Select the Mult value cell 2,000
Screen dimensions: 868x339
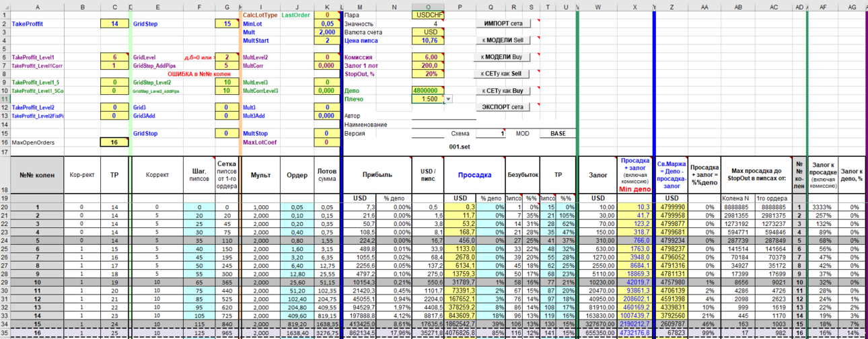pyautogui.click(x=327, y=32)
